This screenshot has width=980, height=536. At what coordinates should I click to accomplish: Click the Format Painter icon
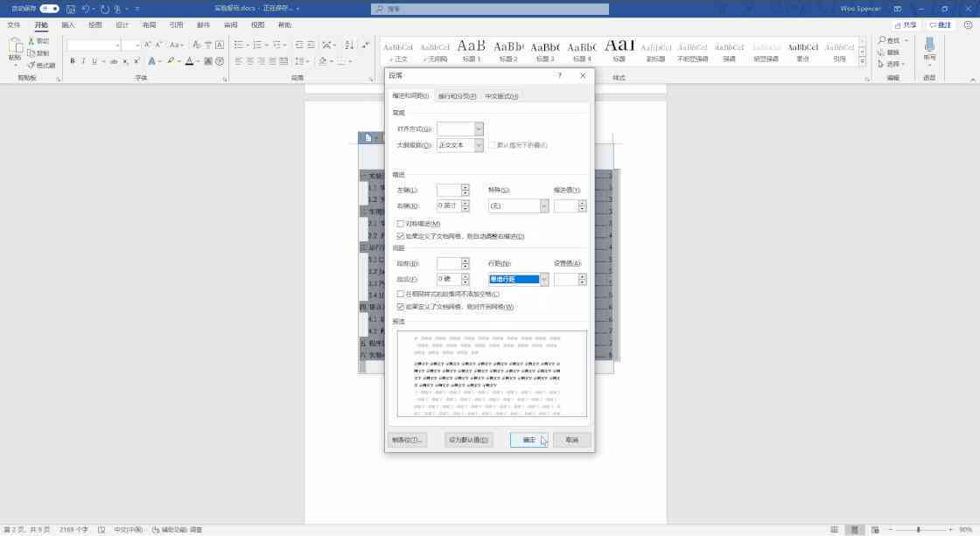pyautogui.click(x=31, y=65)
